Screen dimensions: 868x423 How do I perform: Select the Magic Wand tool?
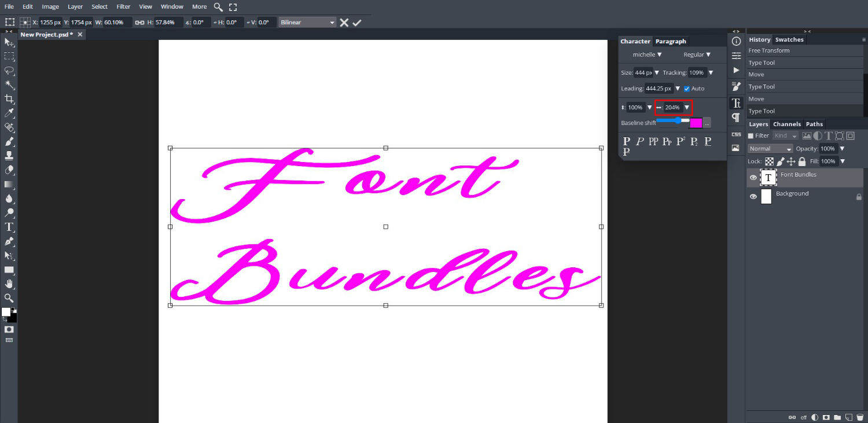[x=9, y=84]
